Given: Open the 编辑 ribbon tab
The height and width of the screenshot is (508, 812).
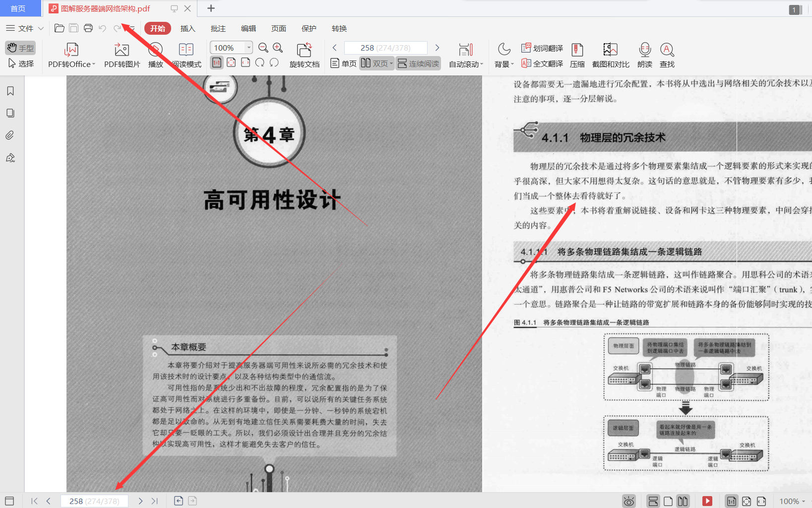Looking at the screenshot, I should (x=249, y=28).
